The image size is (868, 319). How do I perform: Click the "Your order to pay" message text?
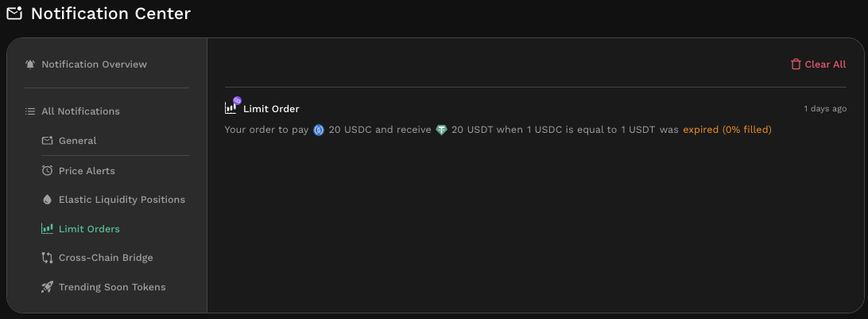(268, 130)
